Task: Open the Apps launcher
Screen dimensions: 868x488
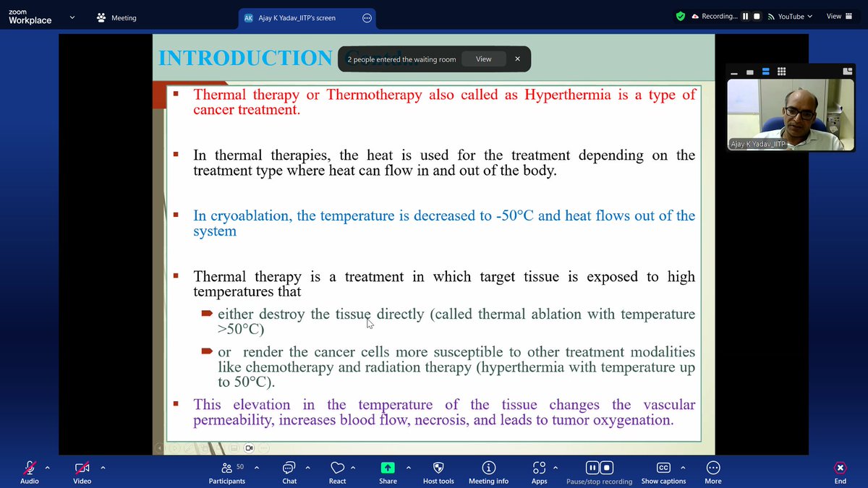Action: pos(539,472)
